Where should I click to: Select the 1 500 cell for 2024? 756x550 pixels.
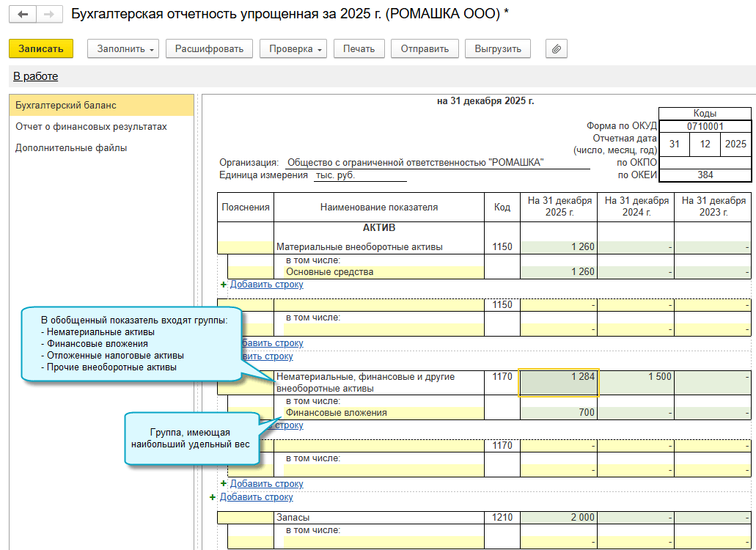(636, 383)
